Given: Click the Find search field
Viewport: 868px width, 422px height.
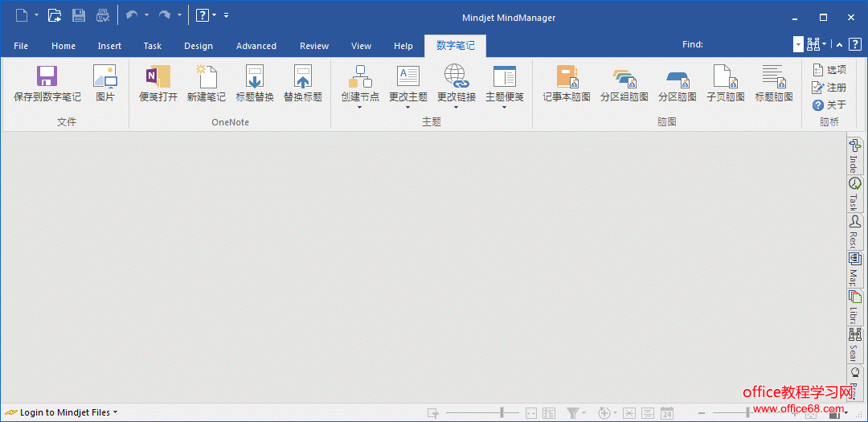Looking at the screenshot, I should point(749,45).
